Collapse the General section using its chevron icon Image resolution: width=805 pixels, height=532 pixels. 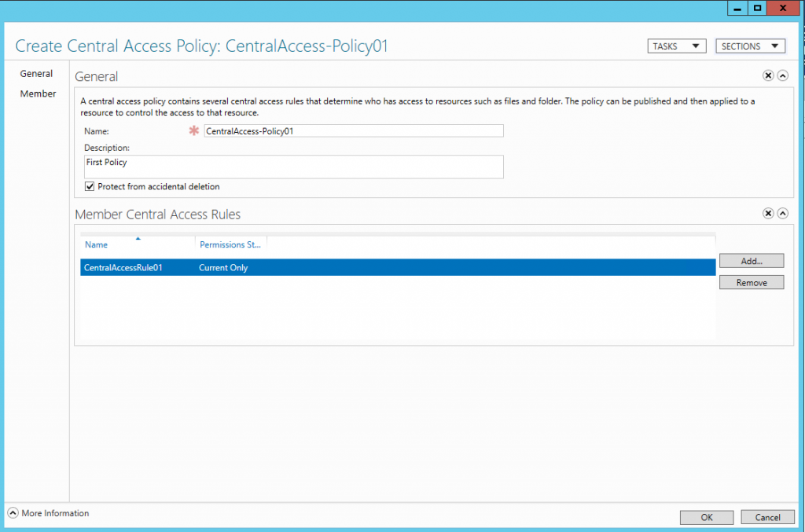click(x=783, y=75)
